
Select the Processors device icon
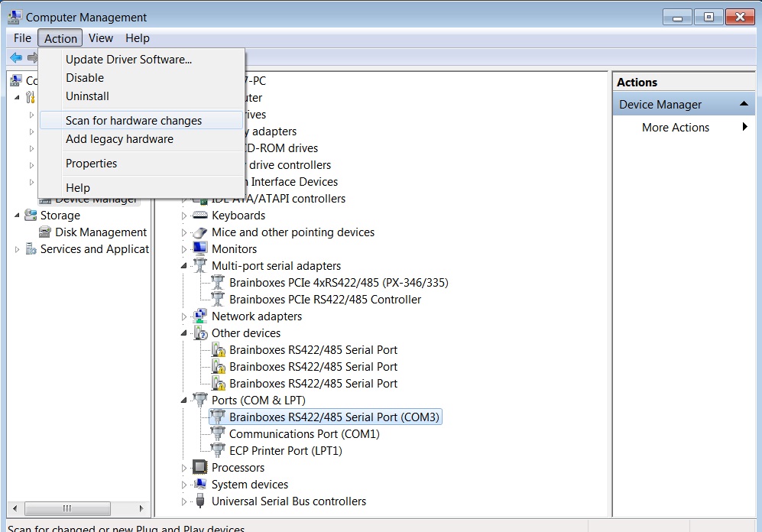[199, 467]
